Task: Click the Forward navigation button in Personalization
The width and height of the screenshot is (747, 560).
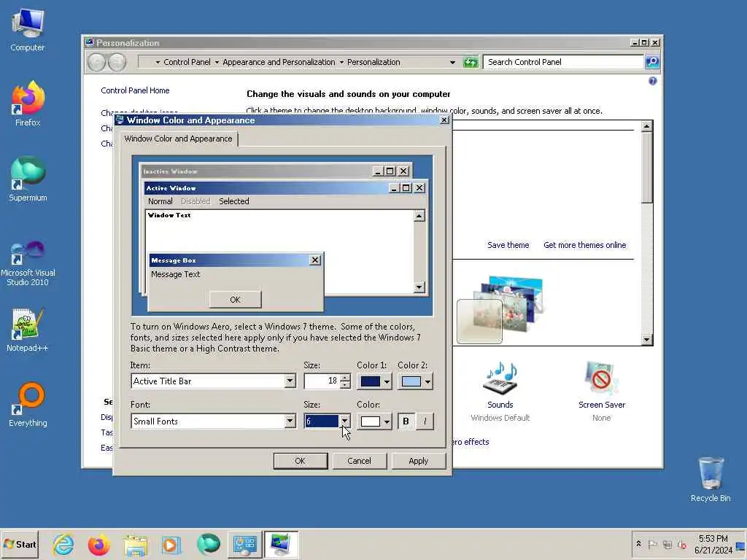Action: coord(117,62)
